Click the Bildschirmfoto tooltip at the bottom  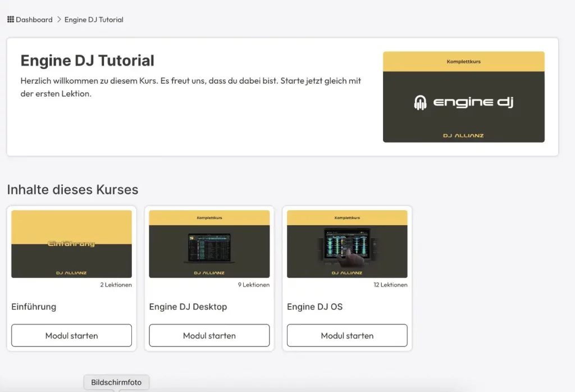[x=117, y=382]
